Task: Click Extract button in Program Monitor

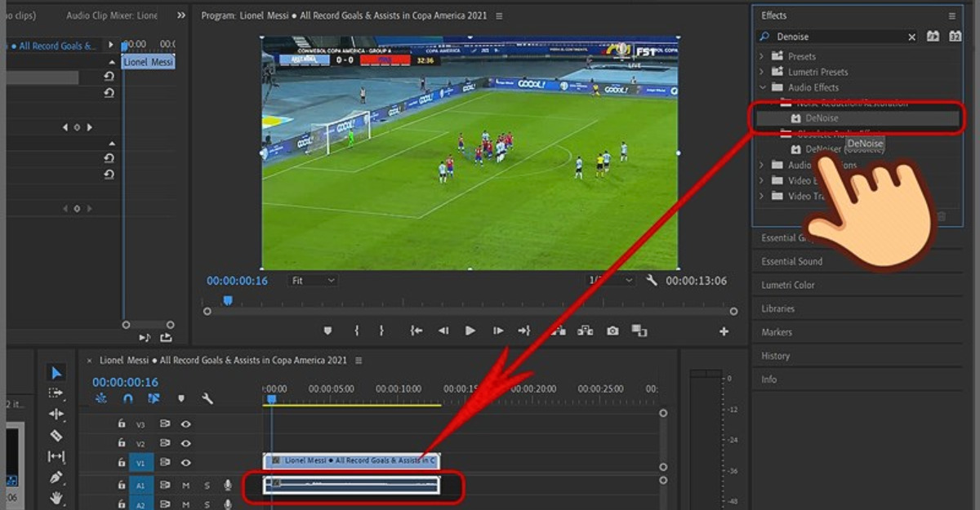Action: 586,331
